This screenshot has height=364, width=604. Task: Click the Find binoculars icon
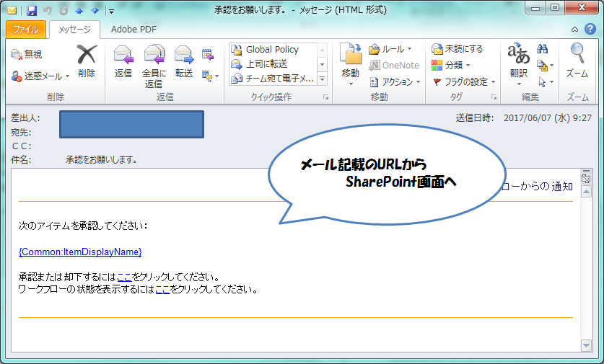click(543, 49)
